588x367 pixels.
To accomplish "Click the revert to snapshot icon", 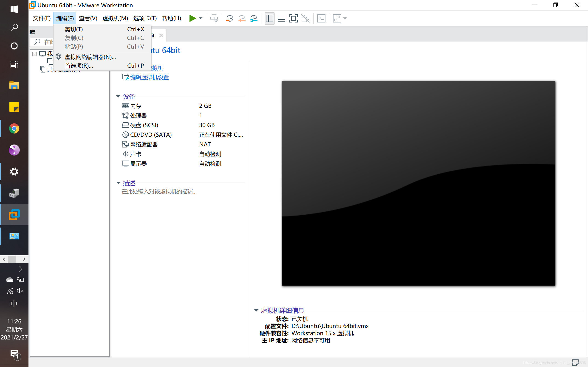I will (242, 18).
